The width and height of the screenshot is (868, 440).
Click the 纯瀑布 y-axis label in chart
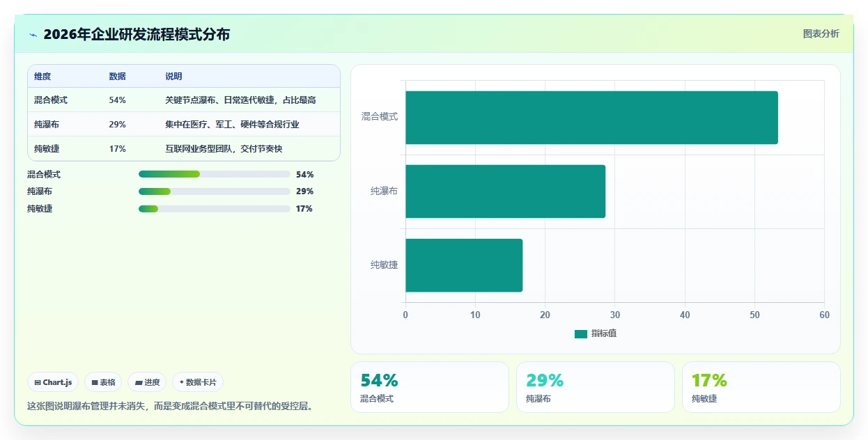point(385,191)
